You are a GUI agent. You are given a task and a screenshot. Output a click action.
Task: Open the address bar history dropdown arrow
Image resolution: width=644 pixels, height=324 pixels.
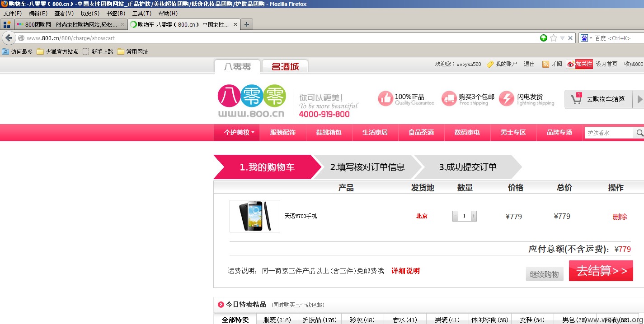point(562,38)
